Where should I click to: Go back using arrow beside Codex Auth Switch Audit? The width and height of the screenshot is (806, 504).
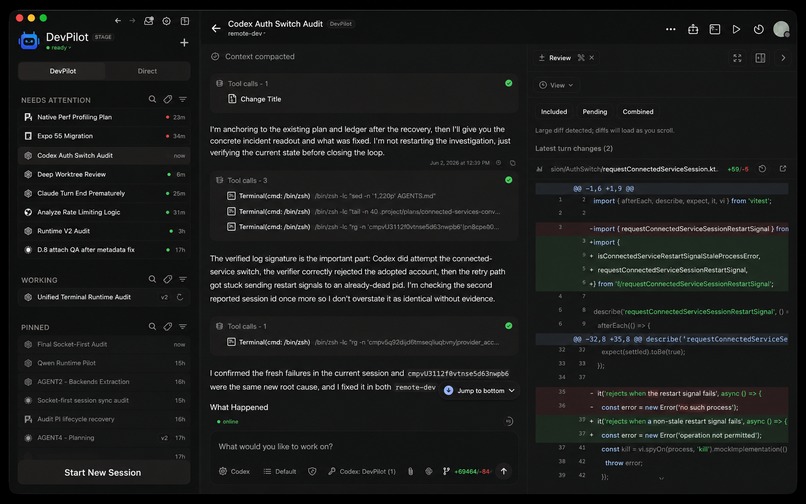tap(216, 28)
